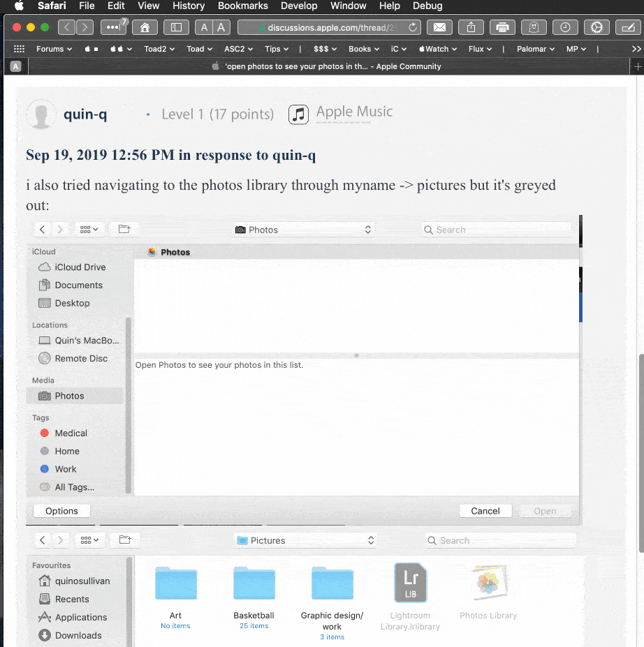The image size is (644, 647).
Task: Open the Bookmarks menu
Action: coord(243,6)
